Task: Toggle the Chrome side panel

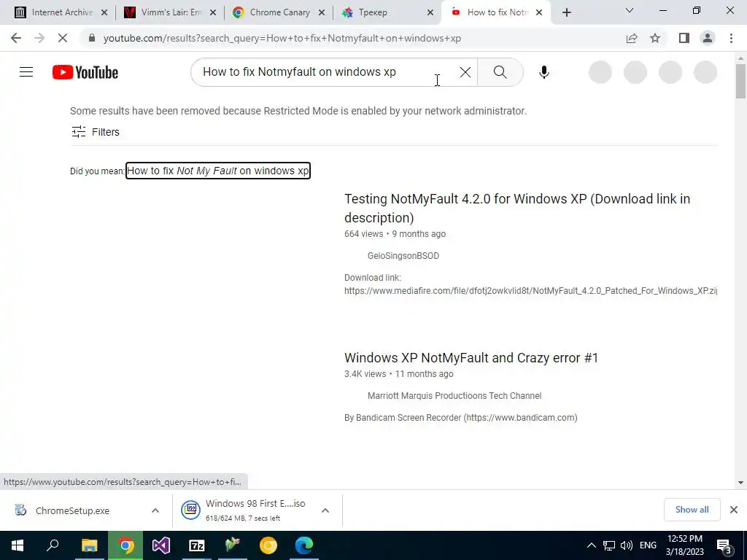Action: [x=684, y=38]
